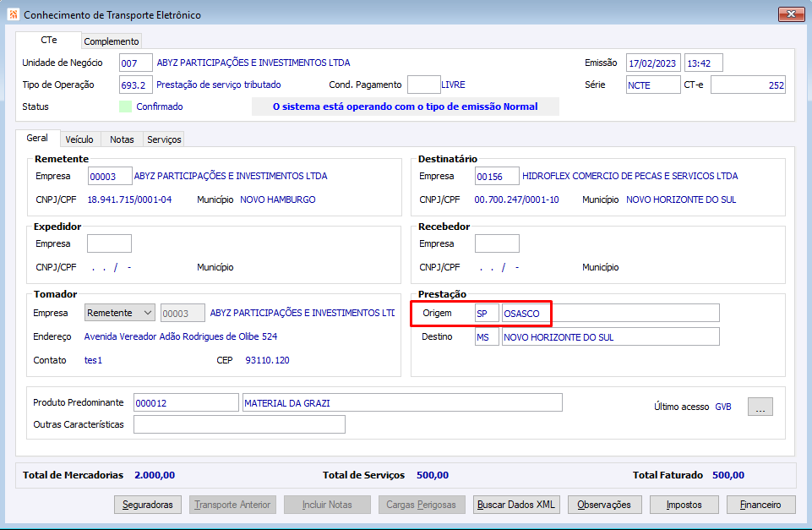Click the CT-e number field 252
812x530 pixels.
coord(748,85)
